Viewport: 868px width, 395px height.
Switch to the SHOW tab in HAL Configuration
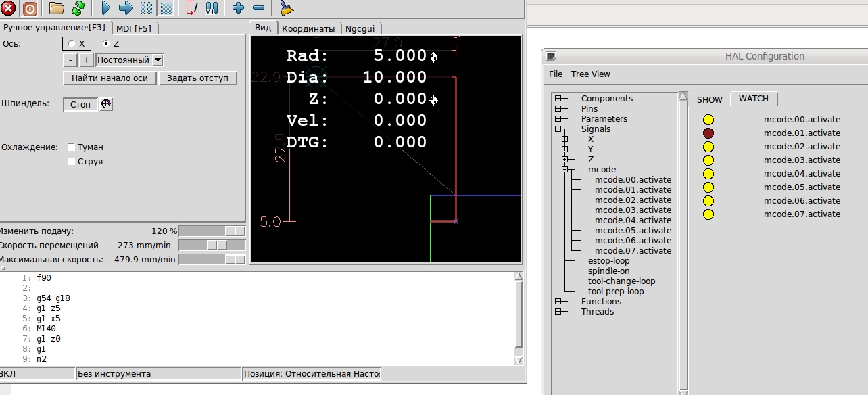(x=710, y=99)
